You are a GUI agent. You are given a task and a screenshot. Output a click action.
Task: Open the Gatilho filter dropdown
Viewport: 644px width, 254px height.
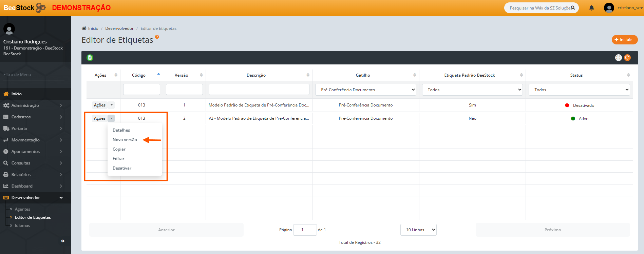tap(365, 90)
